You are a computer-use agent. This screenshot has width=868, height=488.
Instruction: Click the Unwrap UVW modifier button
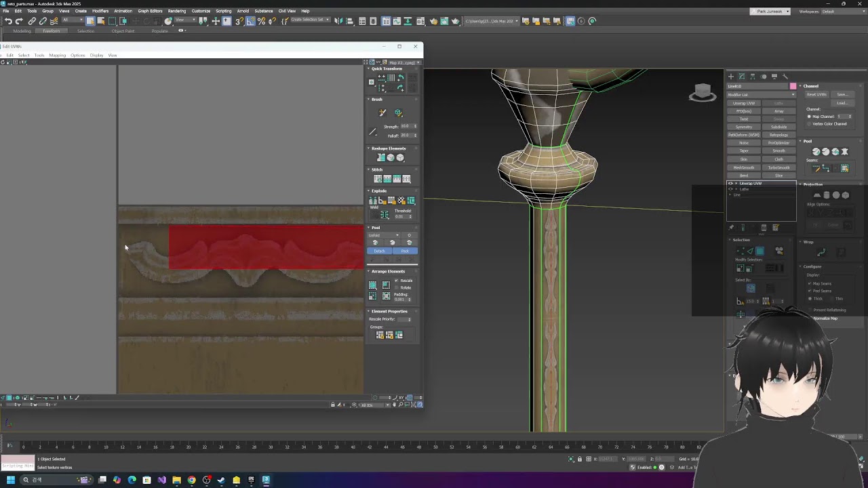(744, 103)
